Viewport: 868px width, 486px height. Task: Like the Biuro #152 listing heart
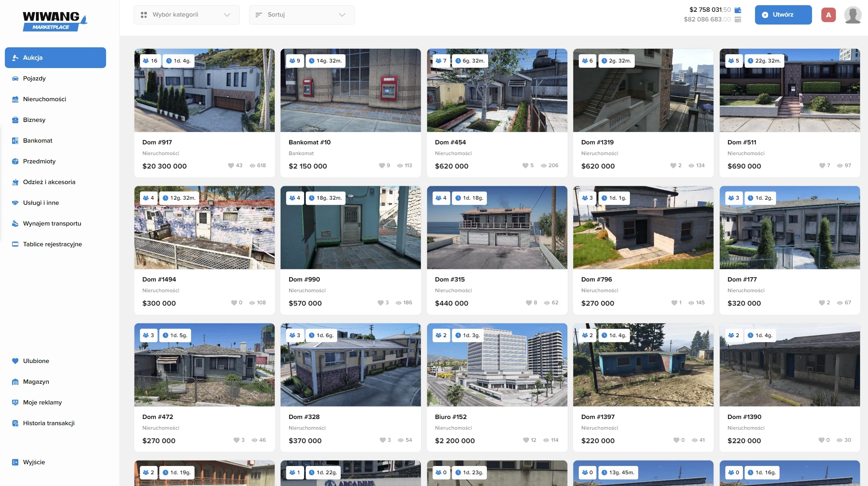click(526, 440)
